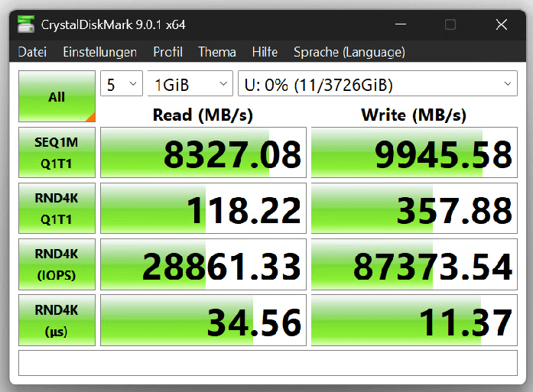Select the write IOPS value 87373.54
Screen dimensions: 533x392
[414, 264]
